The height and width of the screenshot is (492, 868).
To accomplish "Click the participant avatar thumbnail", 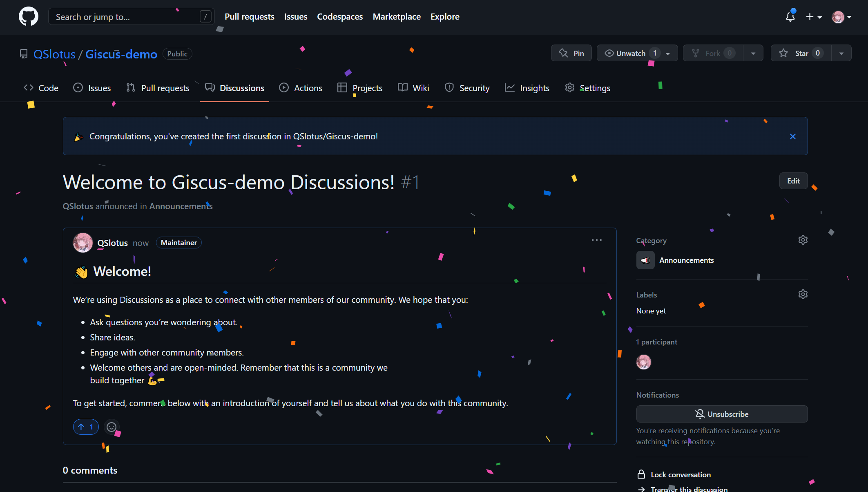I will point(643,362).
